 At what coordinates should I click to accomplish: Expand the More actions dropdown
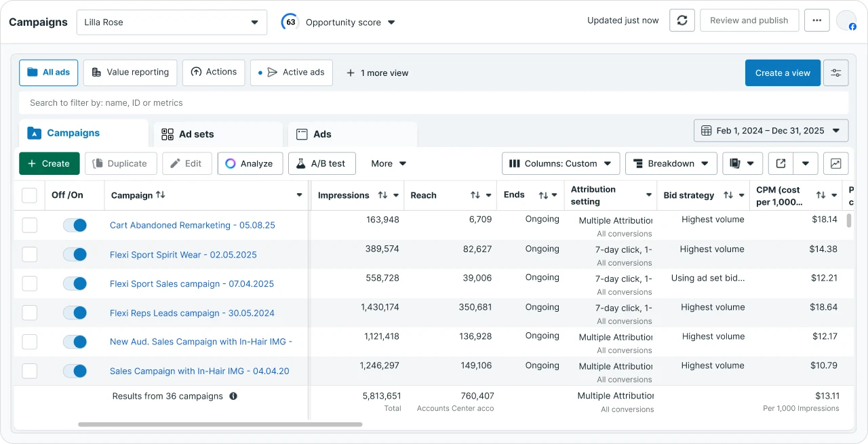pos(389,163)
